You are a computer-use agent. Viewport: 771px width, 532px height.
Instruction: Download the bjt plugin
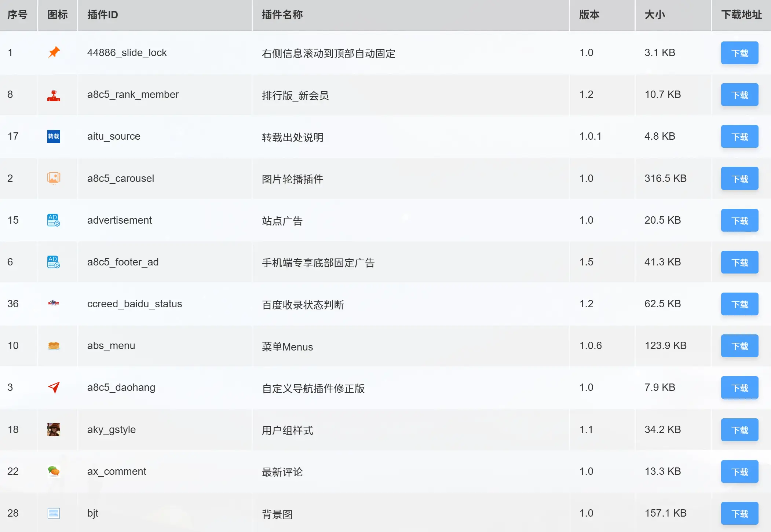[x=739, y=513]
